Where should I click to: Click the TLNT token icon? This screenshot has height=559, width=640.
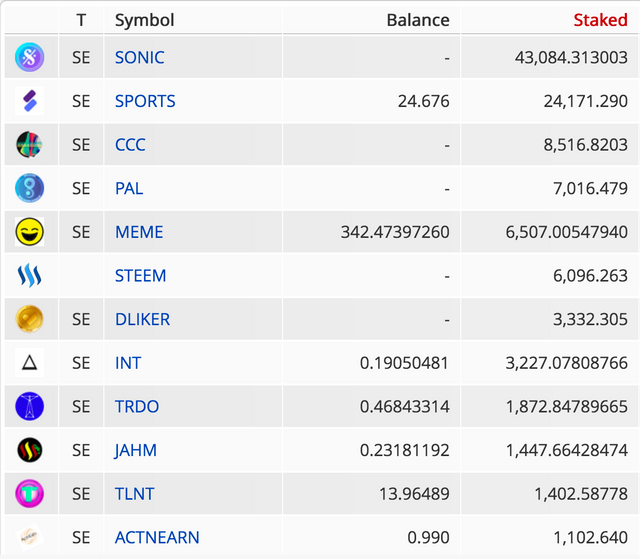(x=29, y=494)
